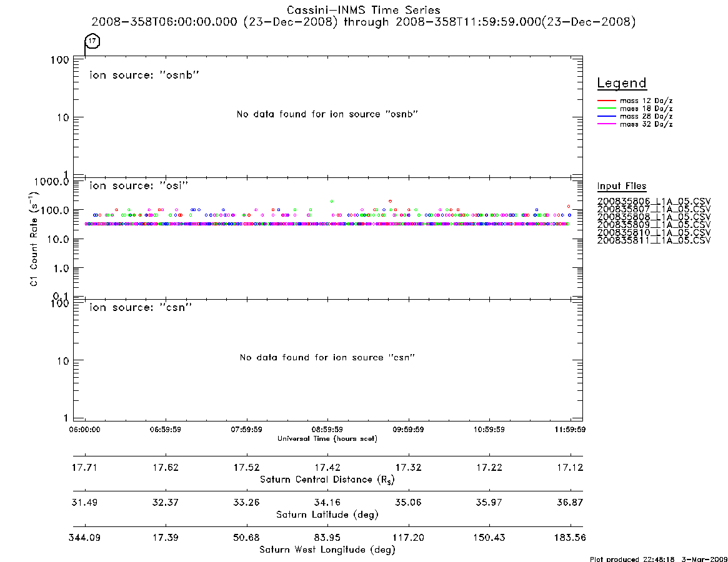Click the red mass 12 Da/z legend line
The image size is (728, 562).
606,101
